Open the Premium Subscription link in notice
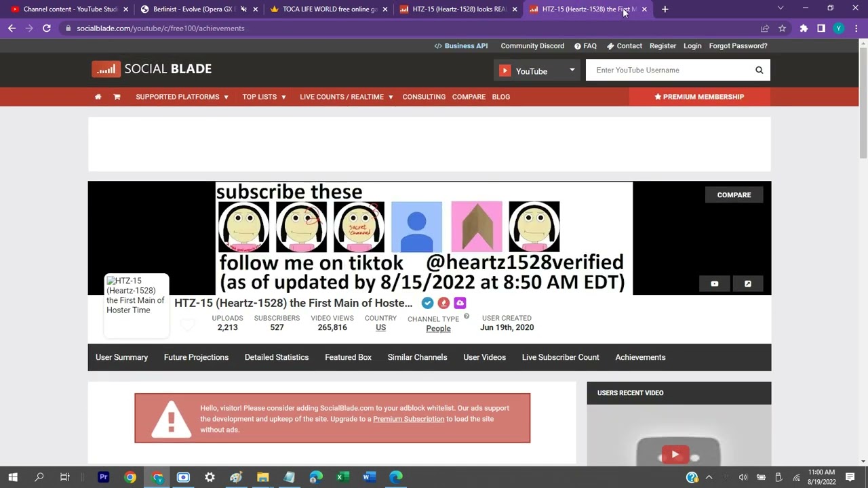Image resolution: width=868 pixels, height=488 pixels. 408,419
